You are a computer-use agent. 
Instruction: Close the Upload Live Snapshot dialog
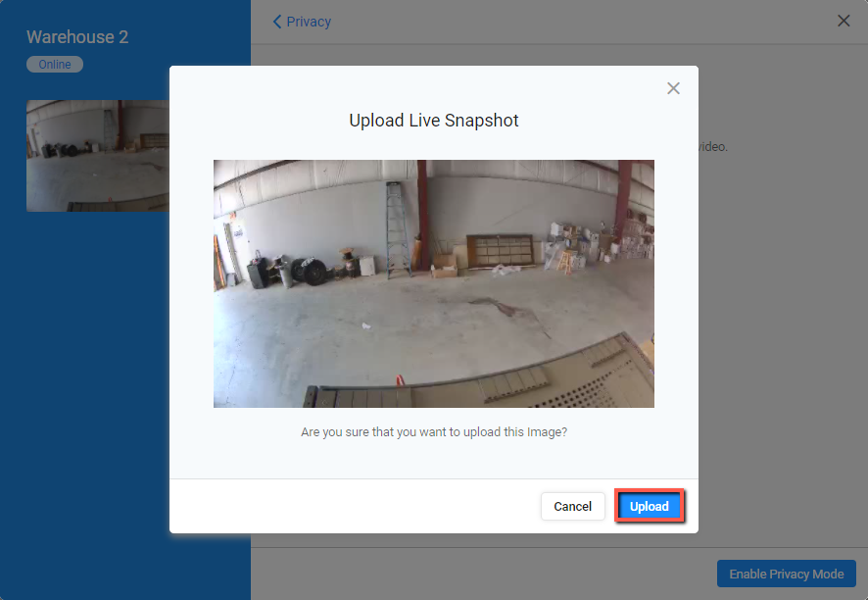coord(673,88)
